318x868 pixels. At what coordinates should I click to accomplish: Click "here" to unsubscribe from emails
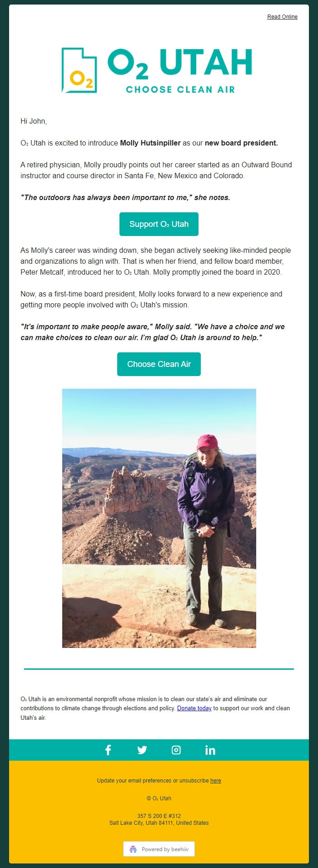point(216,781)
